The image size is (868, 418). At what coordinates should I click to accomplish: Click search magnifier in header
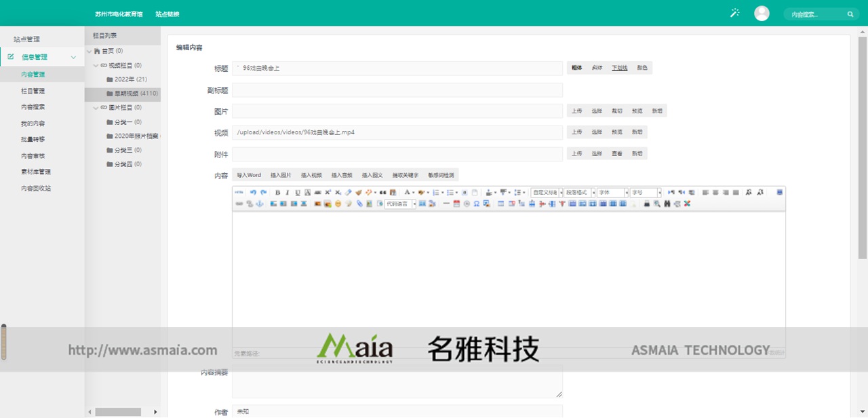pyautogui.click(x=850, y=14)
